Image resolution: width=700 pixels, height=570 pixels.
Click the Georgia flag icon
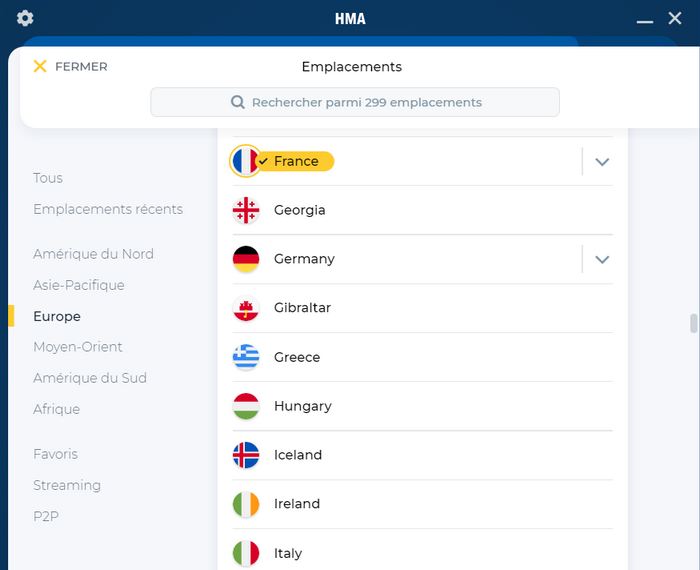[246, 210]
